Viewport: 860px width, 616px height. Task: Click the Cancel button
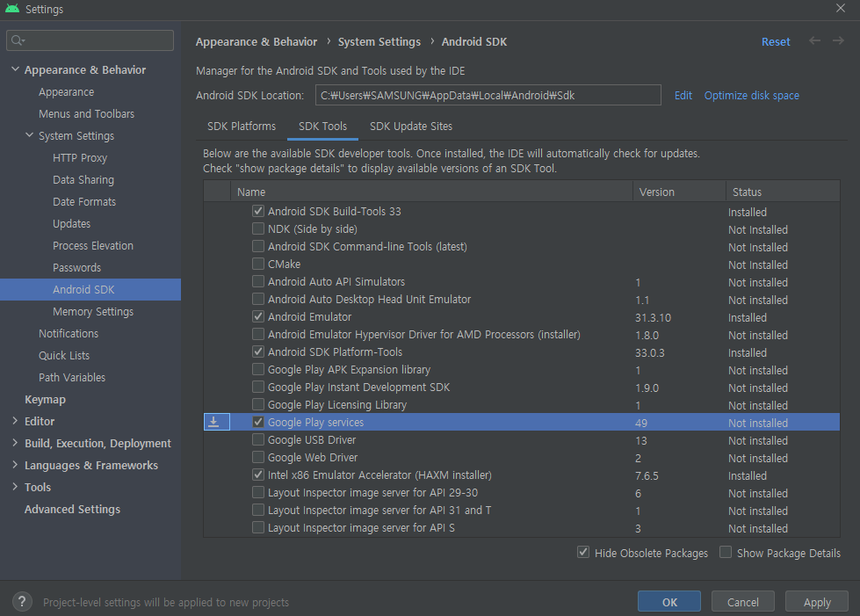pyautogui.click(x=742, y=602)
